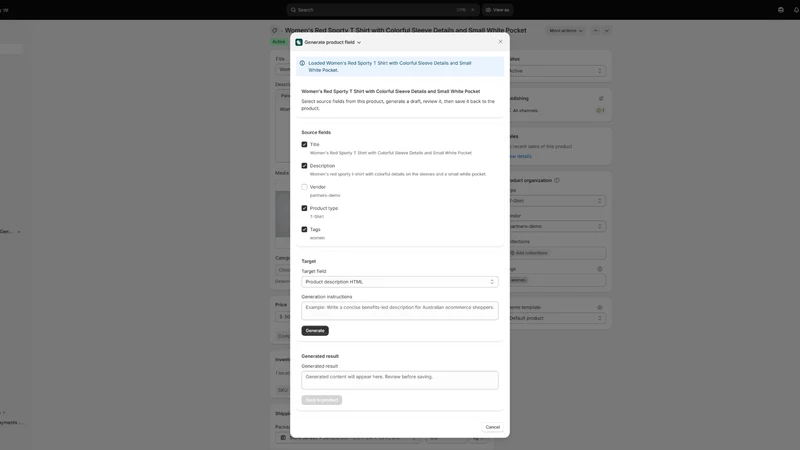Click the Search bar in the top bar
Viewport: 800px width, 450px height.
click(383, 10)
